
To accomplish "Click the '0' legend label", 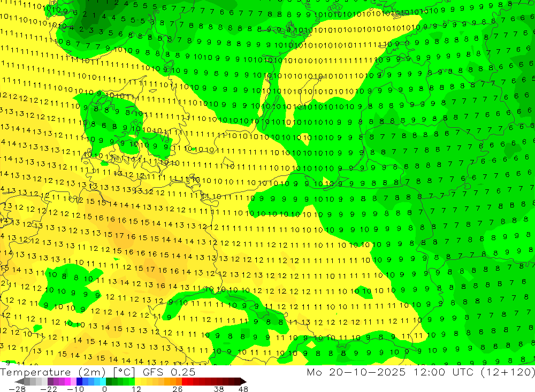I will [x=104, y=389].
